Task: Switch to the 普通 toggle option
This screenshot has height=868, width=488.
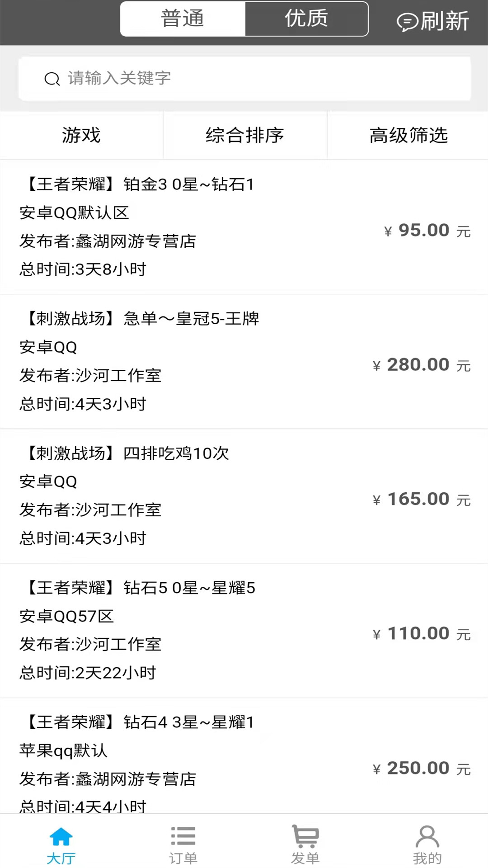Action: pyautogui.click(x=183, y=19)
